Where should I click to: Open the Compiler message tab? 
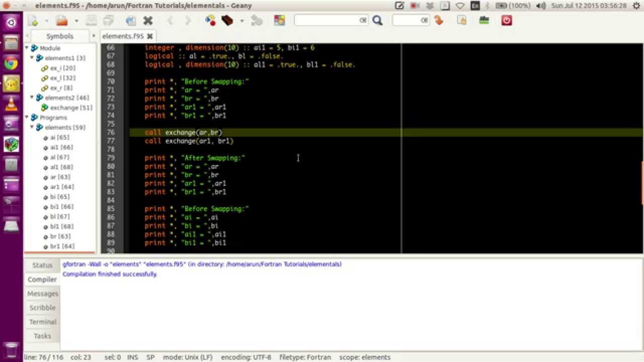pos(42,280)
